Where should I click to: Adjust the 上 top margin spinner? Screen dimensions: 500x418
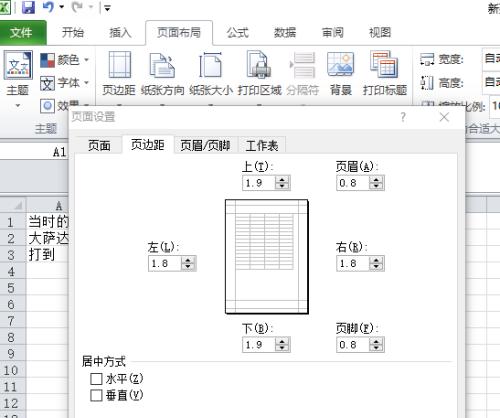coord(282,183)
